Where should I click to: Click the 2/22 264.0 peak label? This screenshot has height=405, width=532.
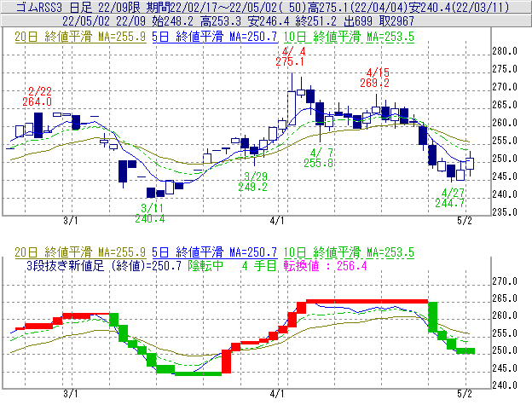coord(38,96)
